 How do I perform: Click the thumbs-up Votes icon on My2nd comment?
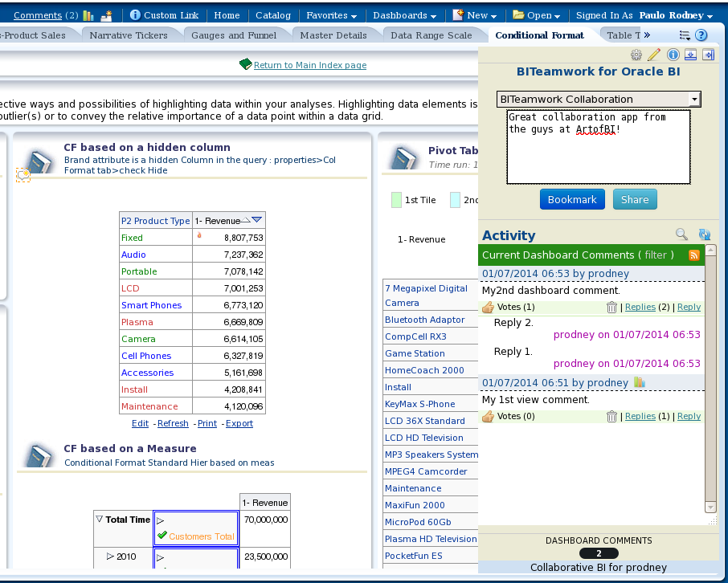point(488,307)
